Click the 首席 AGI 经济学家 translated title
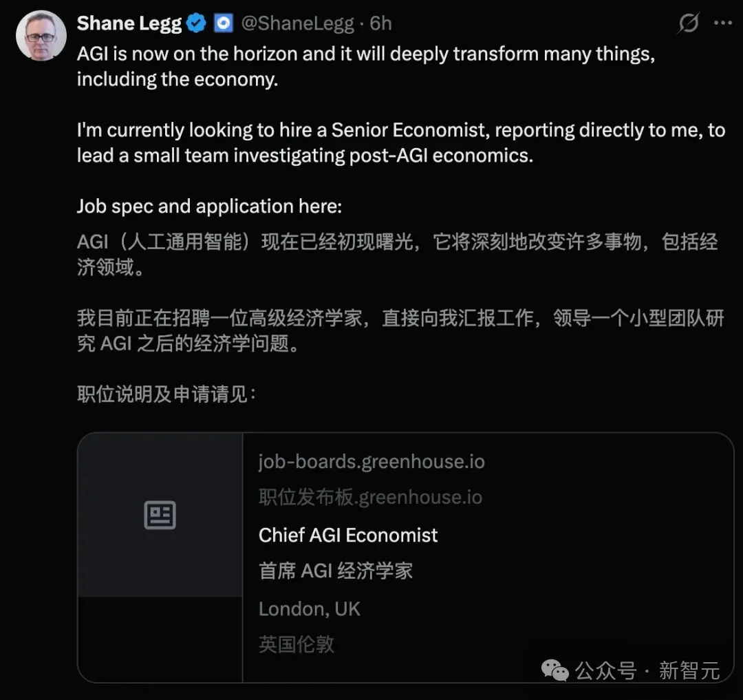The width and height of the screenshot is (743, 700). 336,571
